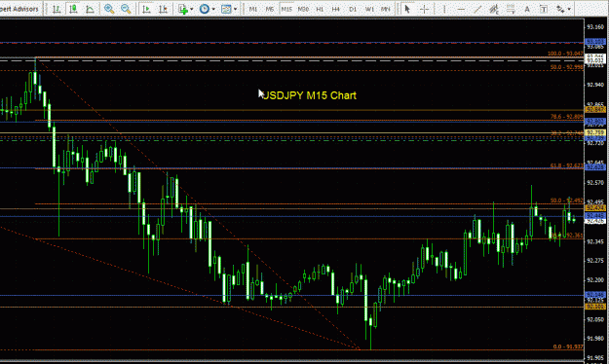Switch chart to bar chart mode
The image size is (609, 364).
tap(57, 9)
